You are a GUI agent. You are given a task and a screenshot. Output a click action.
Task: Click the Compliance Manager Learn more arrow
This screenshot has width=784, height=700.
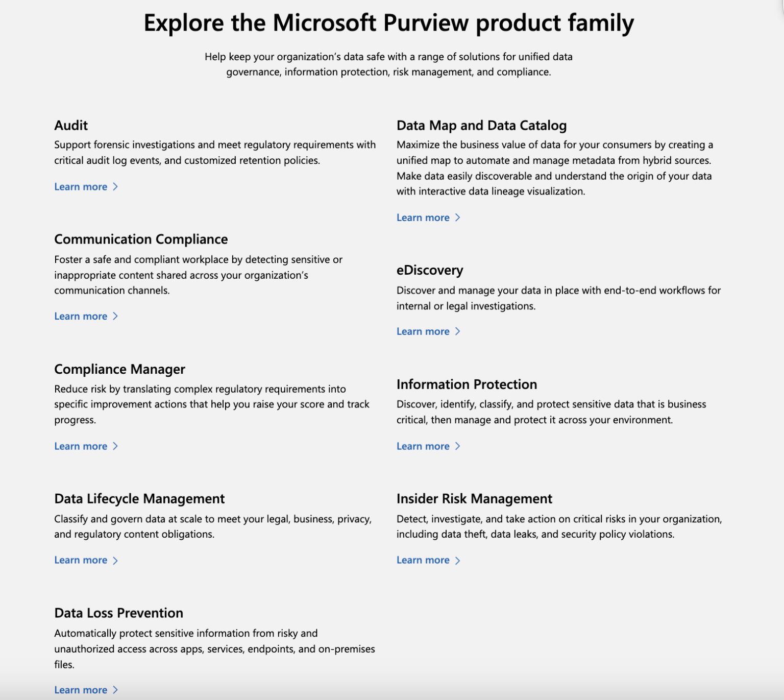coord(115,446)
